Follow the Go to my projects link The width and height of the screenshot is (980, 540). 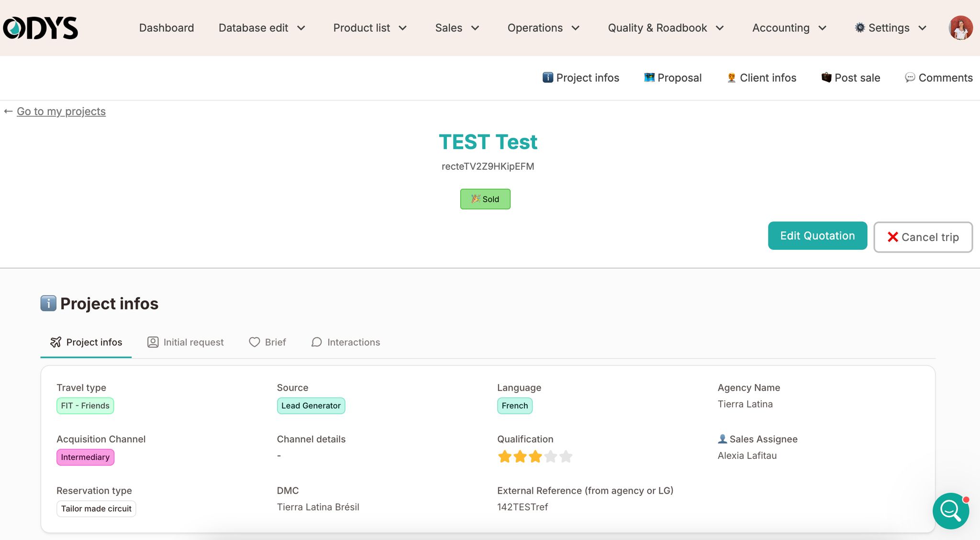click(61, 111)
